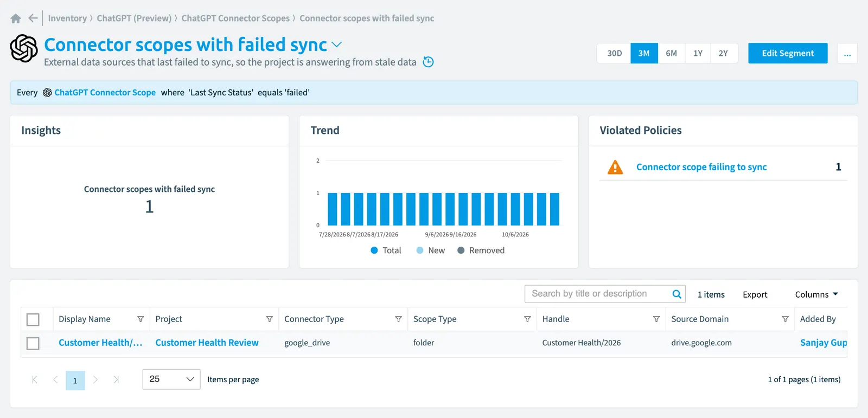This screenshot has height=418, width=868.
Task: Open the items per page selector
Action: (171, 379)
